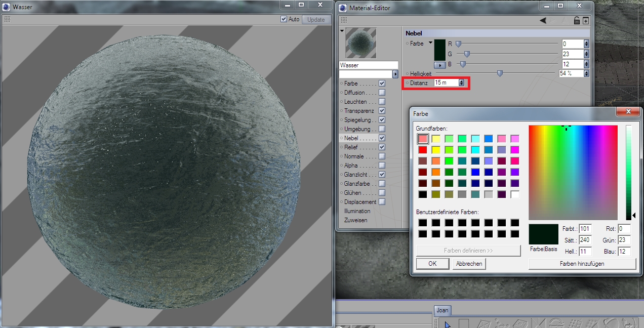Click the new panel plus icon
Image resolution: width=644 pixels, height=328 pixels.
[586, 20]
